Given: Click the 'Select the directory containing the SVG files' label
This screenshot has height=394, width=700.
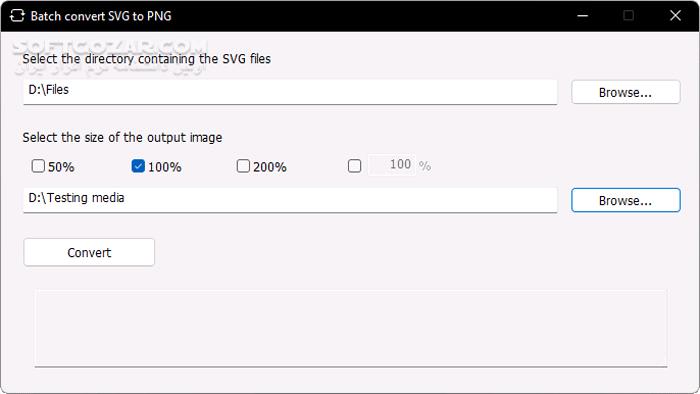Looking at the screenshot, I should (146, 59).
